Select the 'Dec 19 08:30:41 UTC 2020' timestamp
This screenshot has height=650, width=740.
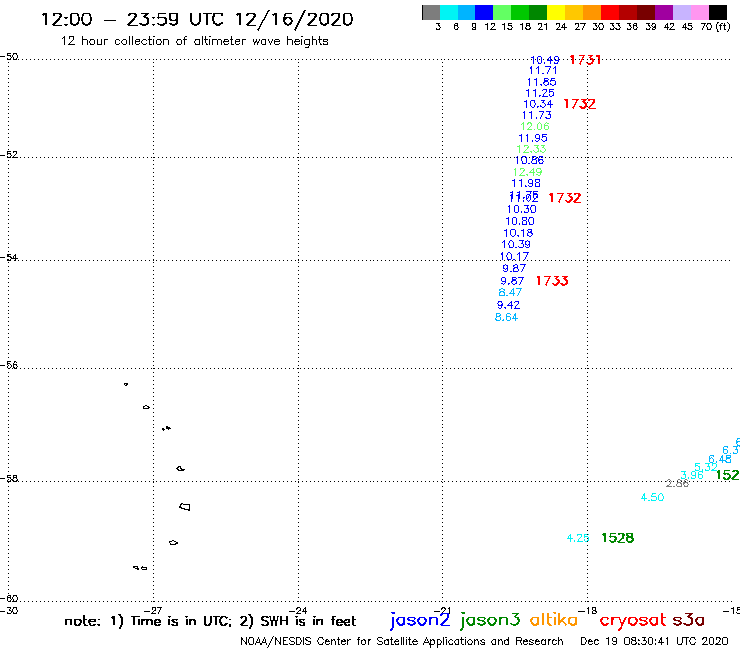coord(654,641)
